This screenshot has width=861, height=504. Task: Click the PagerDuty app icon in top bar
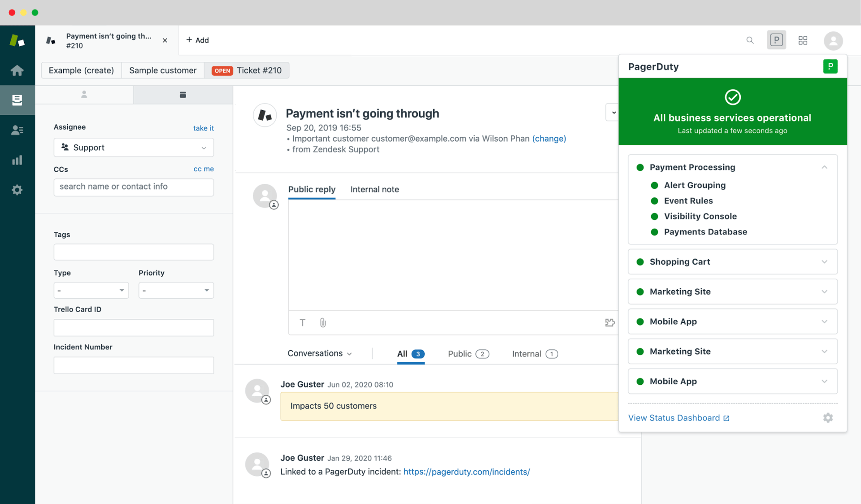(776, 40)
